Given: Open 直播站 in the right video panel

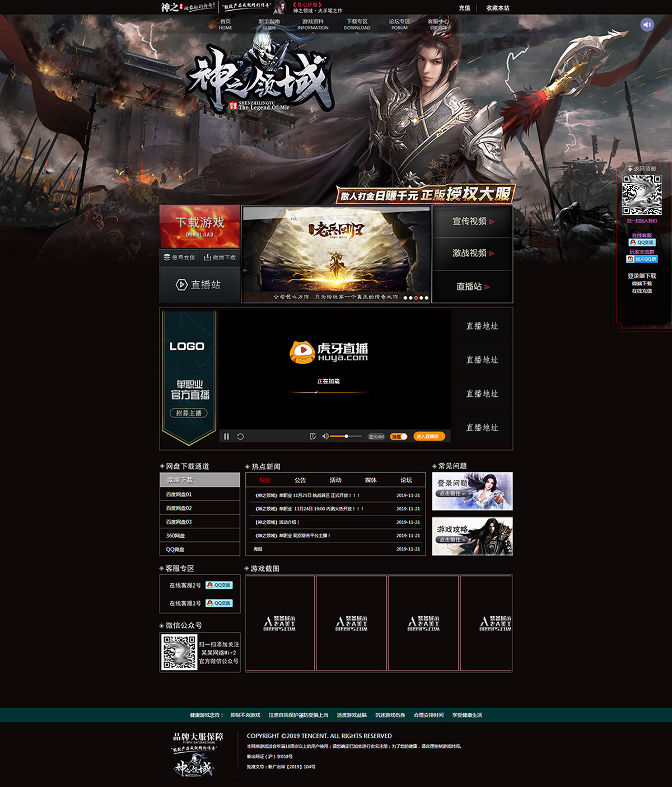Looking at the screenshot, I should 473,287.
